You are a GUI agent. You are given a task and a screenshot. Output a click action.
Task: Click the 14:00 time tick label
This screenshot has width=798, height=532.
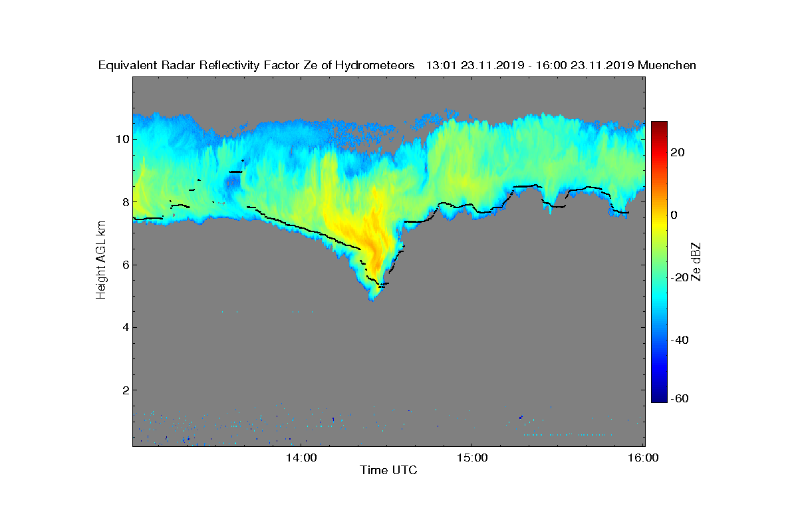[x=301, y=458]
